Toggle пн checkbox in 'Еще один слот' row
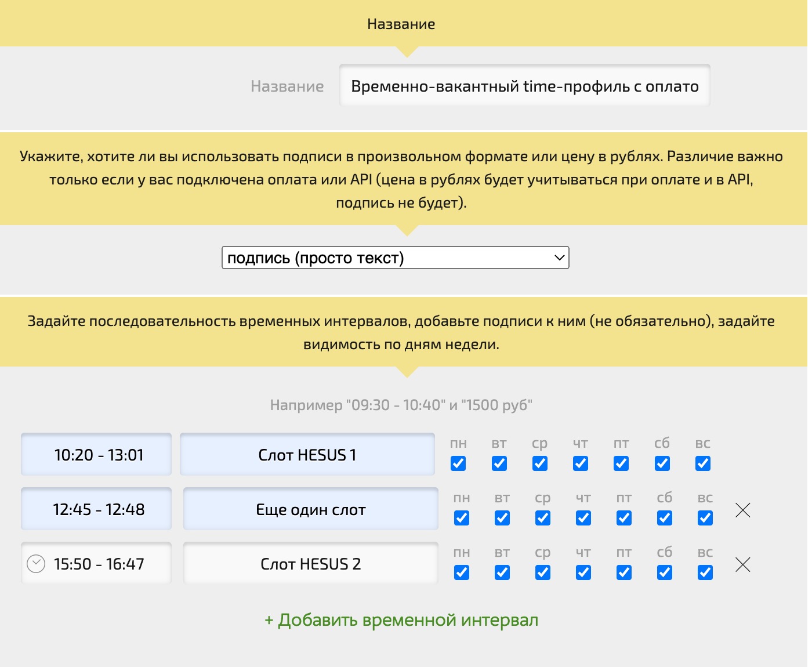 pos(462,518)
